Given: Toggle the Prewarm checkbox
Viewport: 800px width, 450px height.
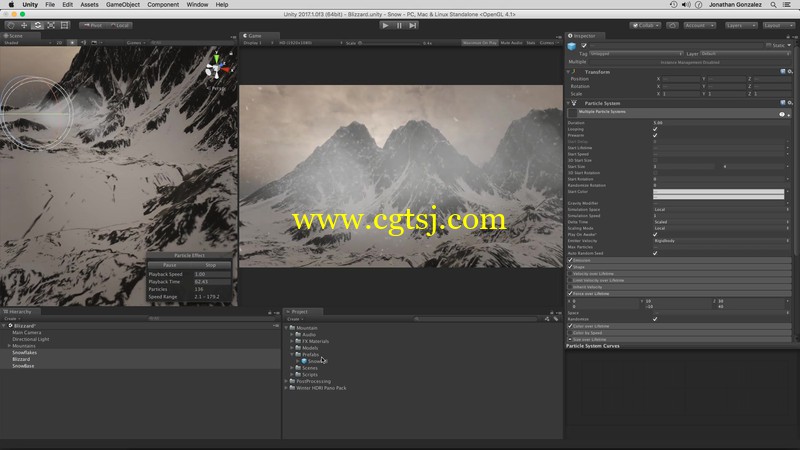Looking at the screenshot, I should pos(655,135).
